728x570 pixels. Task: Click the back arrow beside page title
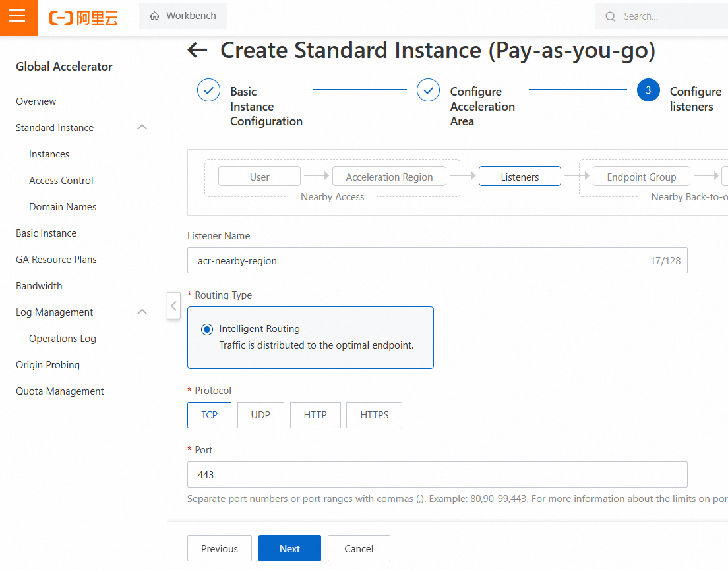coord(197,51)
